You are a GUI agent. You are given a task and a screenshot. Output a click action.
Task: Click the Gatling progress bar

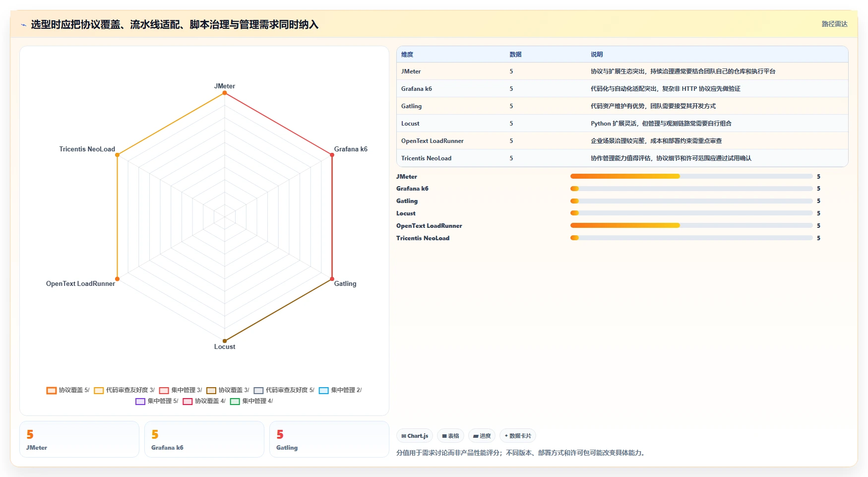pyautogui.click(x=691, y=201)
